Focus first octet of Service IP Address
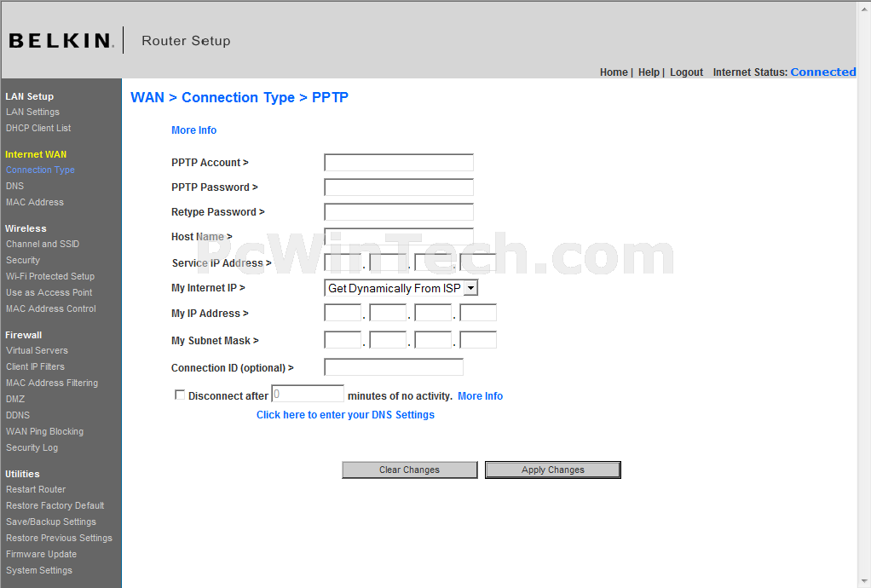 point(343,262)
